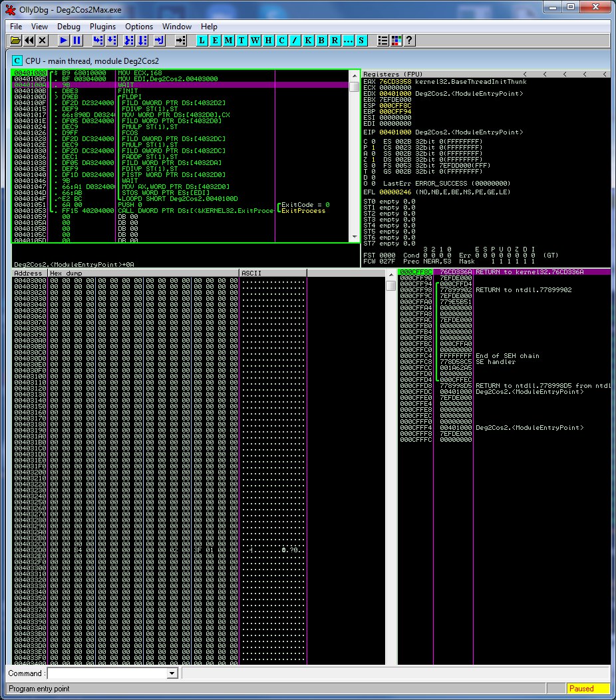The image size is (616, 700).
Task: Open the Debug menu
Action: tap(69, 27)
